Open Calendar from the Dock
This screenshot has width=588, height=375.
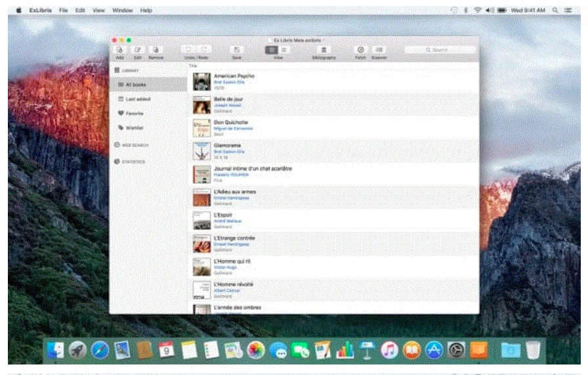point(166,350)
